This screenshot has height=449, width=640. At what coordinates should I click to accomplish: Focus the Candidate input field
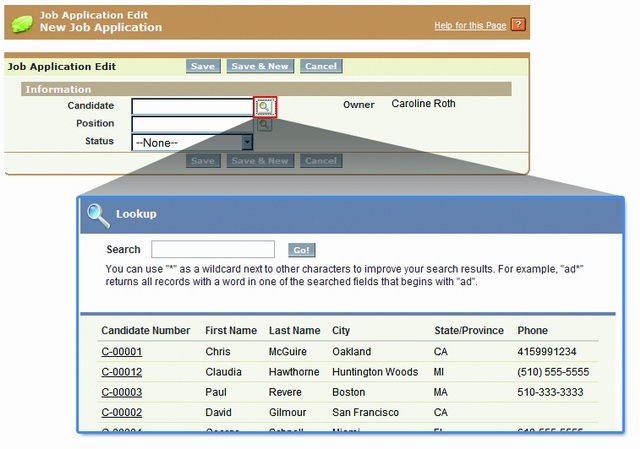tap(192, 107)
